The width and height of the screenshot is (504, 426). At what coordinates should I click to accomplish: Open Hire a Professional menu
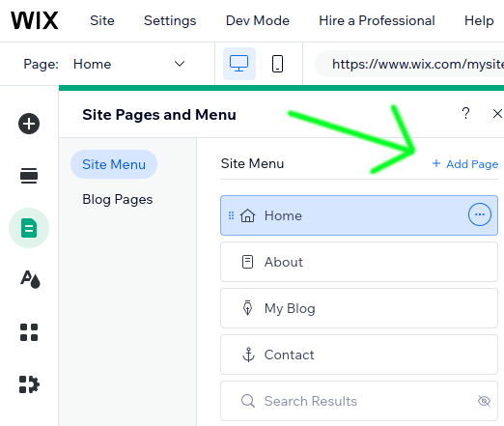(377, 20)
